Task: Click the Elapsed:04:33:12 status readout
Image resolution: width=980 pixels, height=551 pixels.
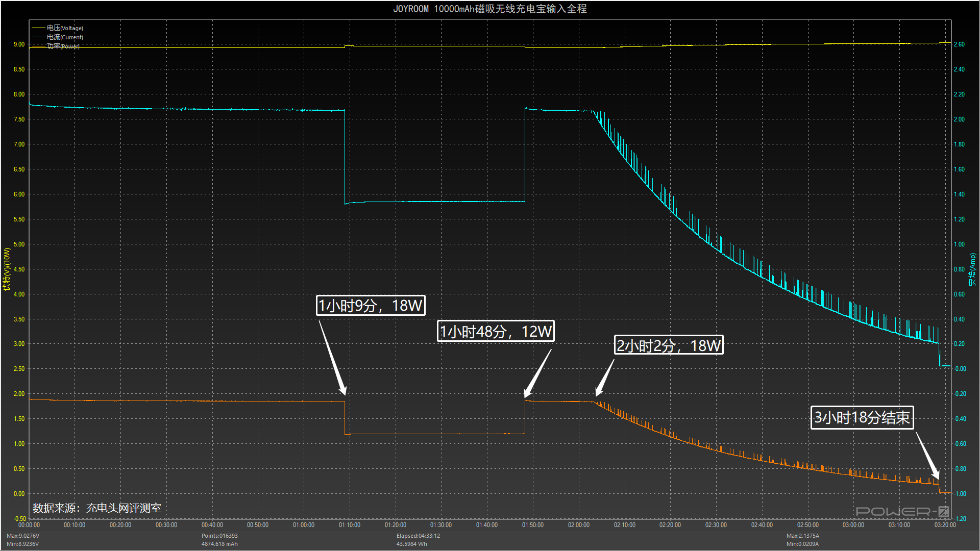Action: [418, 536]
